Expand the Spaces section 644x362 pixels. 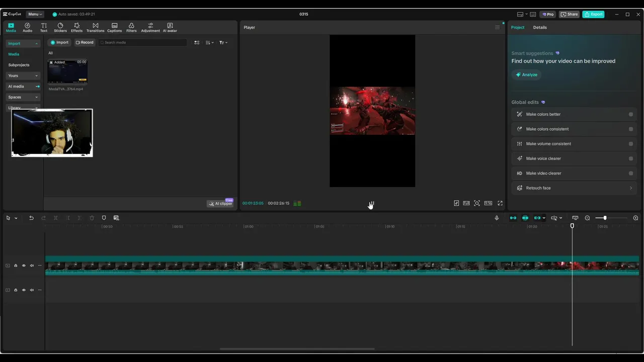(x=23, y=97)
